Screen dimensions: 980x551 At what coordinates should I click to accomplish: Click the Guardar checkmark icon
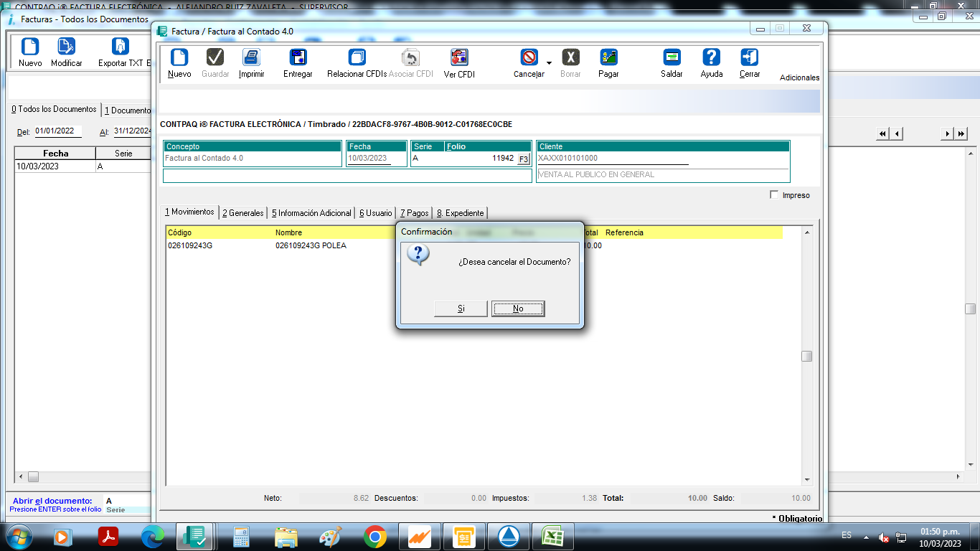tap(215, 57)
